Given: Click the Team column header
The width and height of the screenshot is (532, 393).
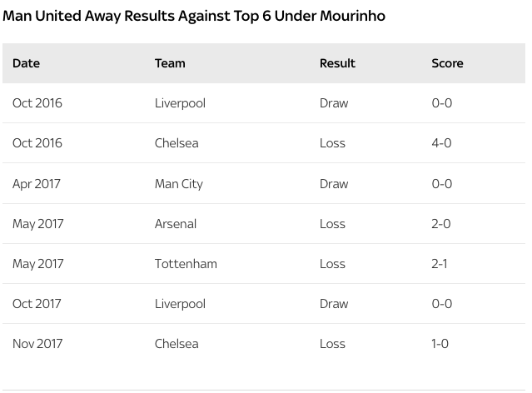Looking at the screenshot, I should [170, 63].
